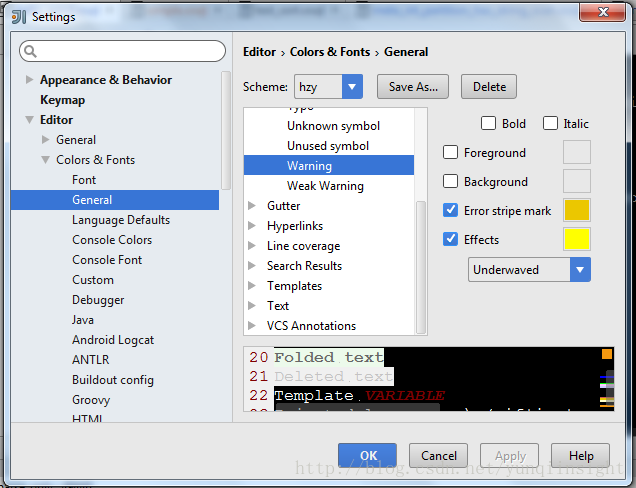Screen dimensions: 636x488
Task: Open the yellow Effects color swatch
Action: coord(577,239)
